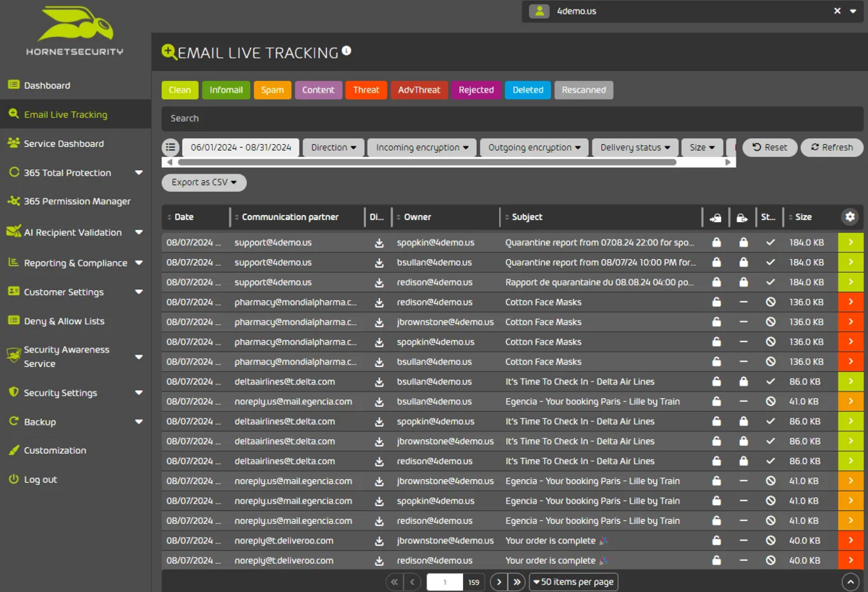The height and width of the screenshot is (592, 868).
Task: Open the 50 items per page dropdown
Action: (573, 582)
